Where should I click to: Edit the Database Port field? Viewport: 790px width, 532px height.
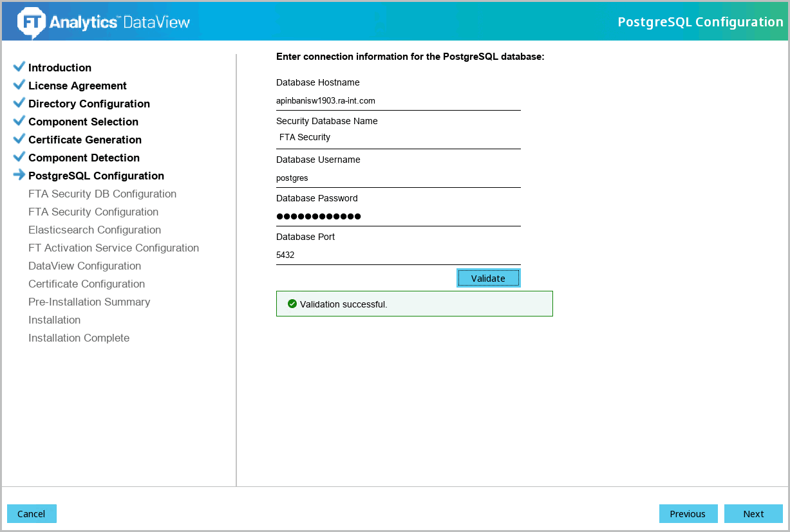click(398, 255)
